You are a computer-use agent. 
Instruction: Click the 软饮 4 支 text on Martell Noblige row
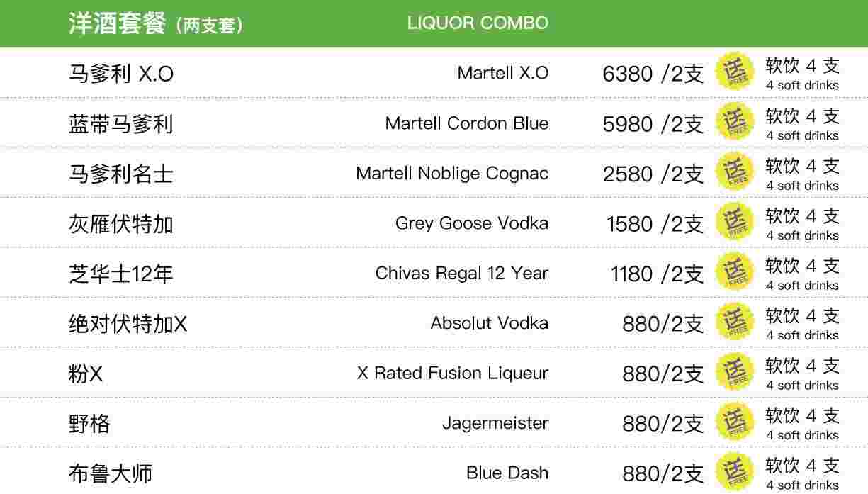802,166
